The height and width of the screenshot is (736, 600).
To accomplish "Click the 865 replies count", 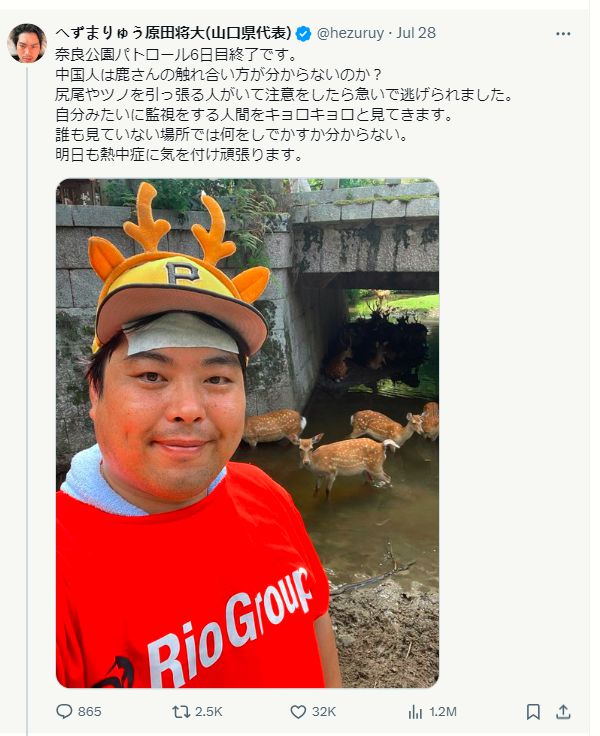I will 90,712.
